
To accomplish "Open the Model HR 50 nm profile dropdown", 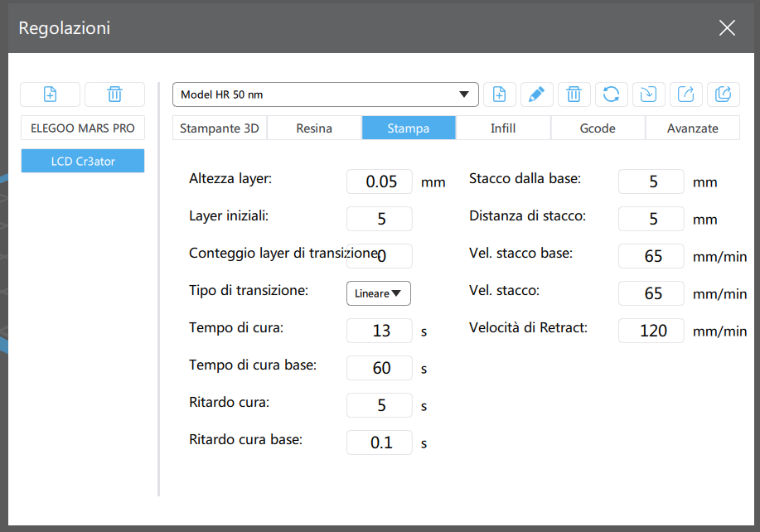I will pyautogui.click(x=325, y=94).
